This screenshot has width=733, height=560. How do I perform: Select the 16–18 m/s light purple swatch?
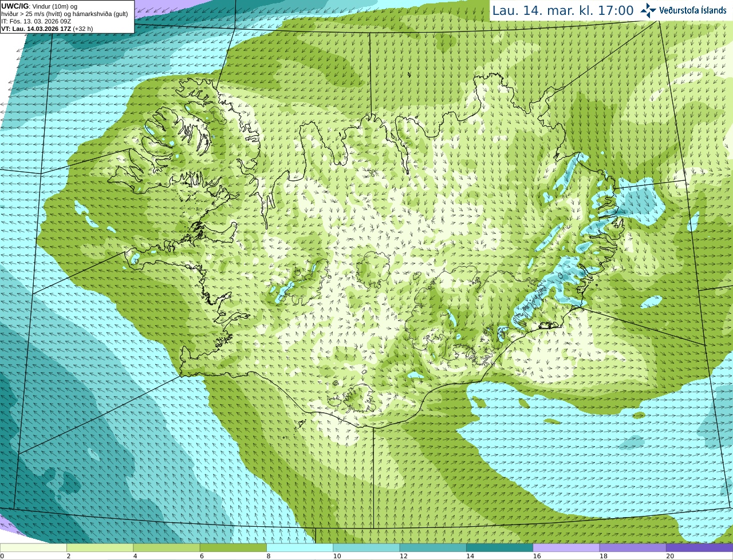tap(566, 547)
